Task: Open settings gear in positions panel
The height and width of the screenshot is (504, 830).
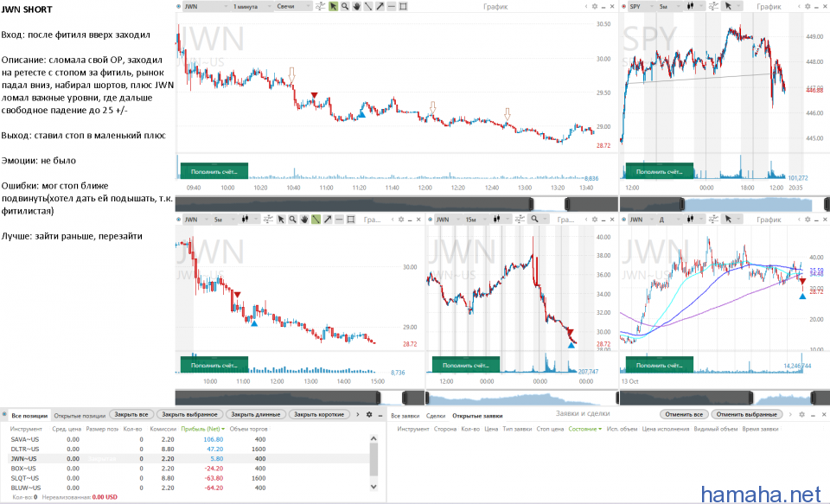Action: coord(369,415)
